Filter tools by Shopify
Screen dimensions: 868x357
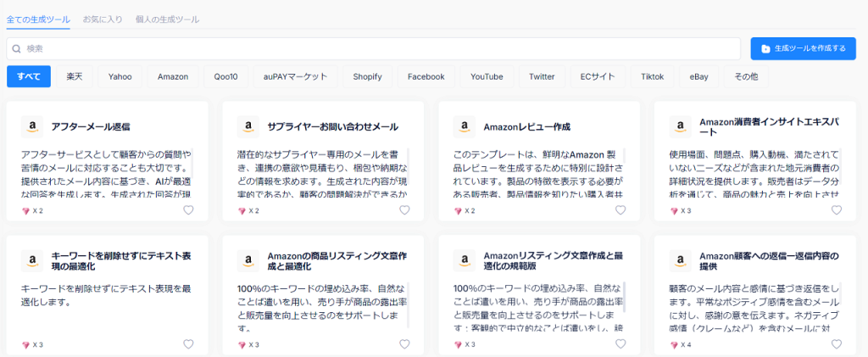coord(368,76)
